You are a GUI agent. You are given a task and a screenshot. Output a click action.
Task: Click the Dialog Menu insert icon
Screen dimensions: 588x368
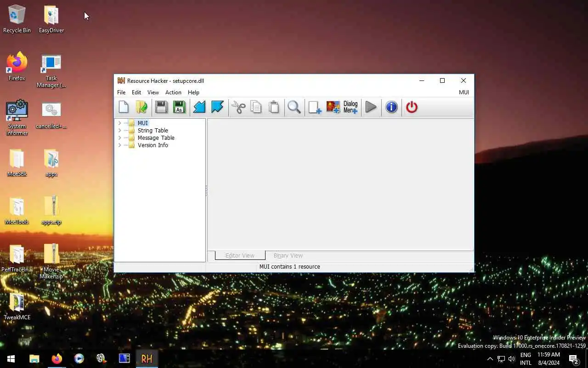pos(351,107)
